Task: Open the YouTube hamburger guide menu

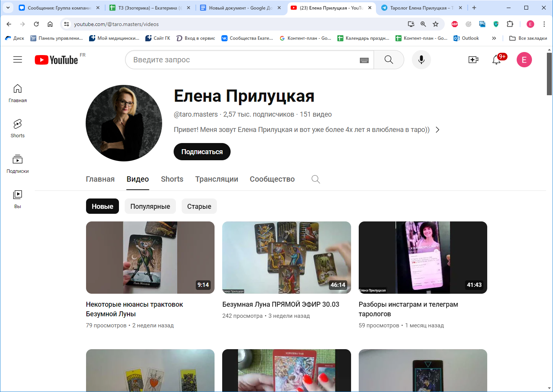Action: pos(18,60)
